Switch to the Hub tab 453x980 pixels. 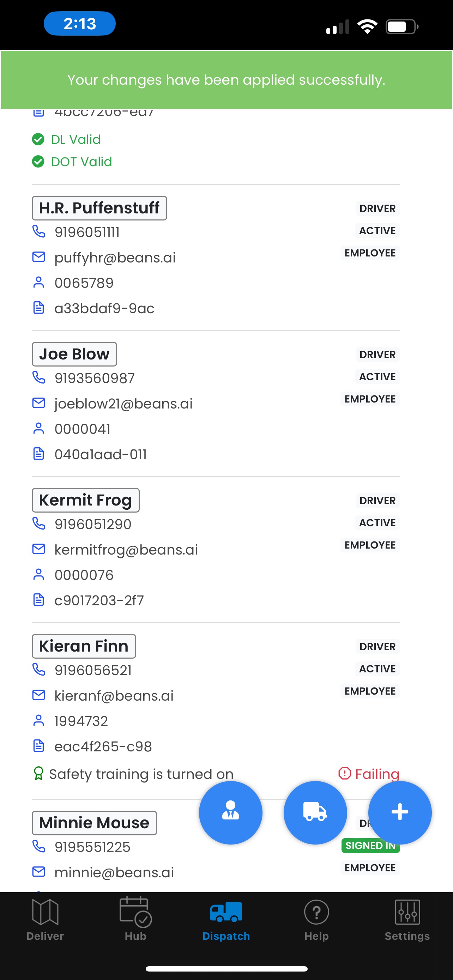coord(136,920)
